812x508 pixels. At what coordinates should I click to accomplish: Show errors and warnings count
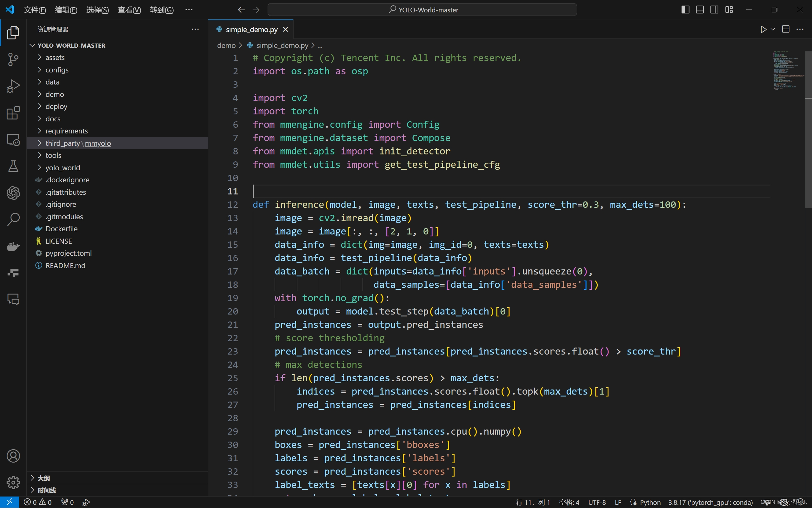pos(37,502)
